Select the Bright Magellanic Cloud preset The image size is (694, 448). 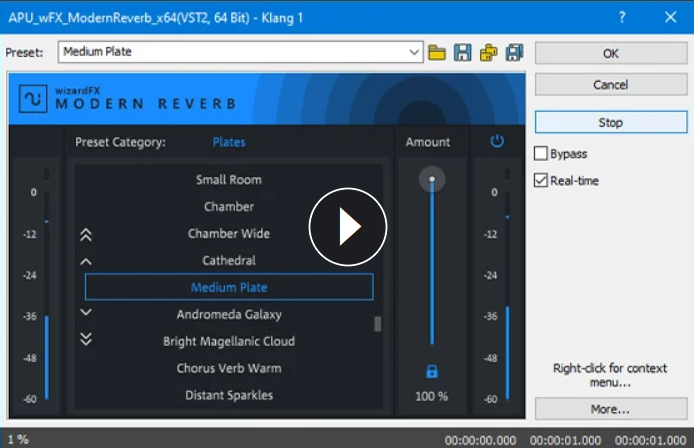tap(229, 341)
